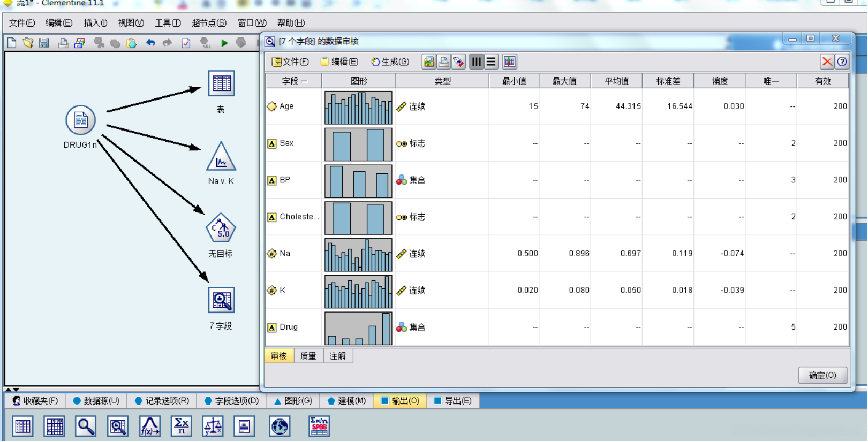The width and height of the screenshot is (868, 442).
Task: Open a stream file with the folder icon
Action: (x=28, y=43)
